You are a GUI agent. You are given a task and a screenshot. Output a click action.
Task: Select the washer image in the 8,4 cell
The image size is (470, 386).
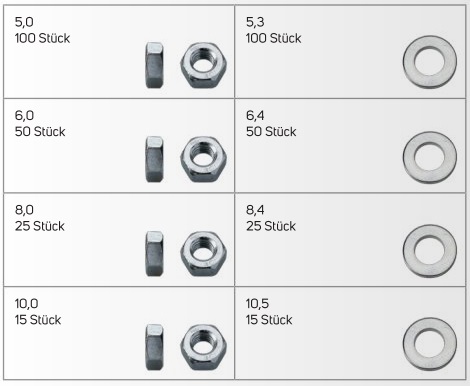point(430,251)
